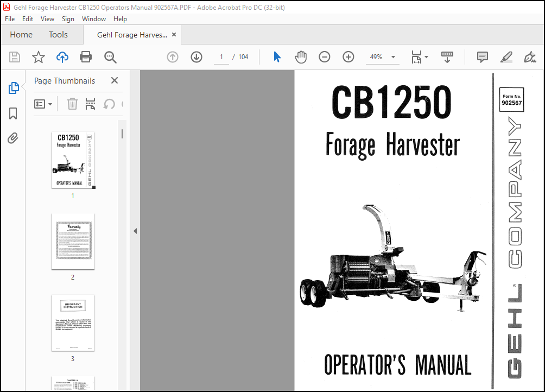Screen dimensions: 545x392
Task: Zoom out with the minus button
Action: pos(324,57)
